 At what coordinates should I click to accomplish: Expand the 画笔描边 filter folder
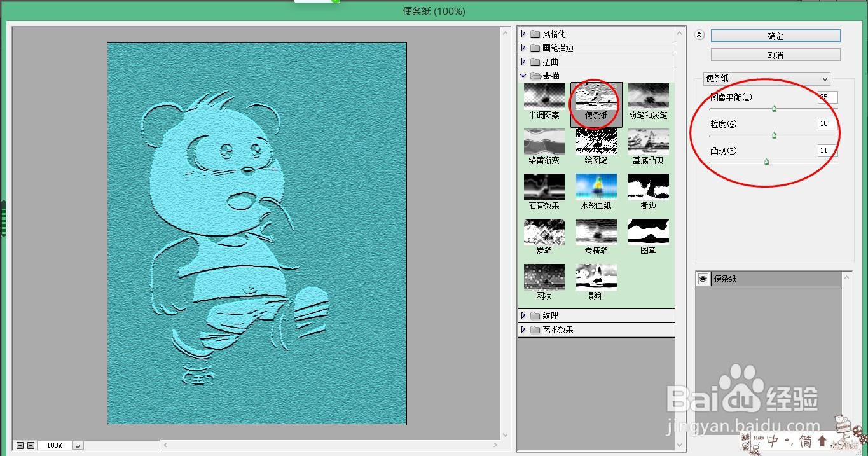pos(523,48)
